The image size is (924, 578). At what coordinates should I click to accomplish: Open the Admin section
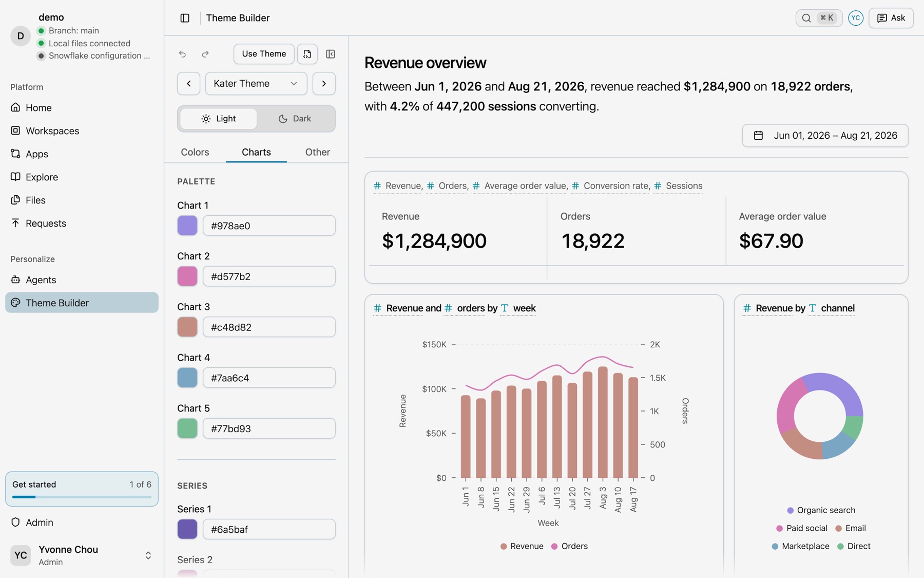coord(82,523)
